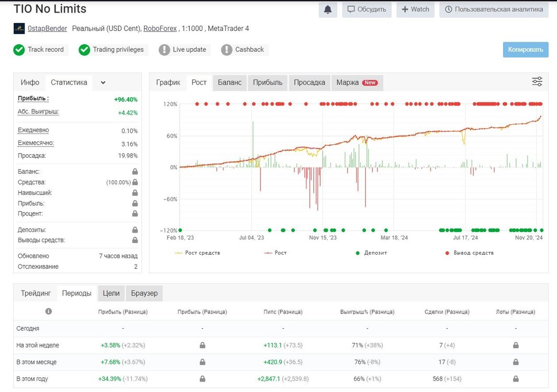Click the Копировать button
The width and height of the screenshot is (557, 392).
pyautogui.click(x=526, y=50)
